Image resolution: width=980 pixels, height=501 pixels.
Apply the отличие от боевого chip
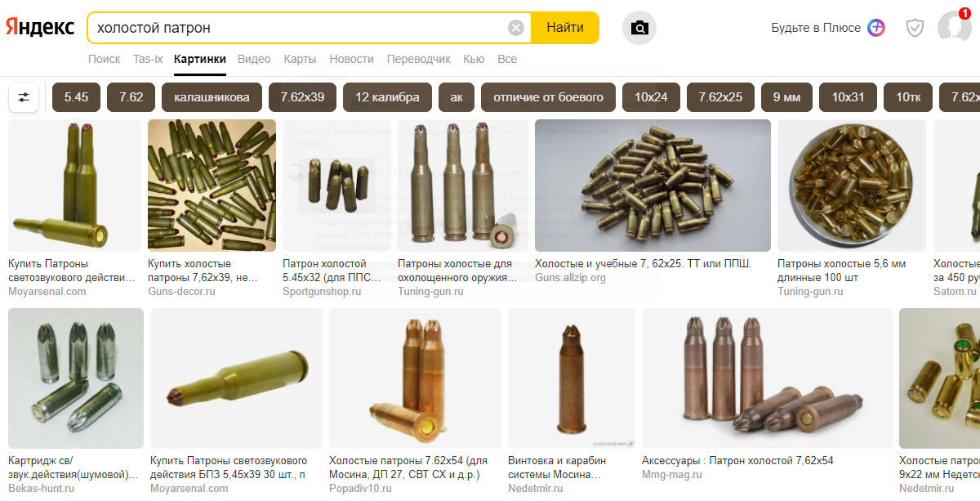click(x=548, y=97)
